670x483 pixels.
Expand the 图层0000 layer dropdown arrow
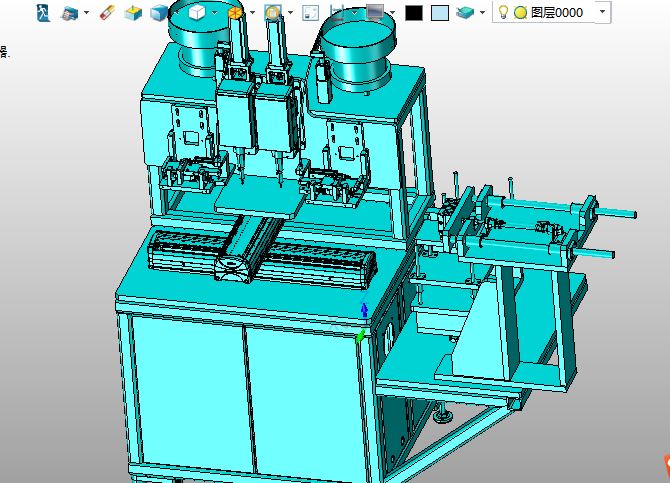pos(602,12)
